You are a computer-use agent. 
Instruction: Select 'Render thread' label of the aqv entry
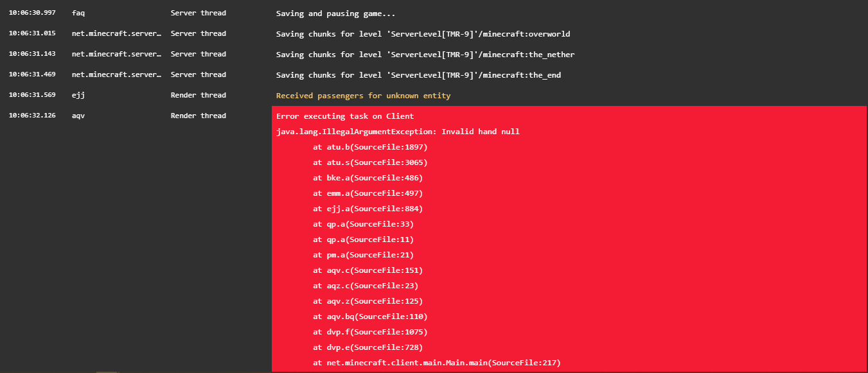click(x=198, y=116)
